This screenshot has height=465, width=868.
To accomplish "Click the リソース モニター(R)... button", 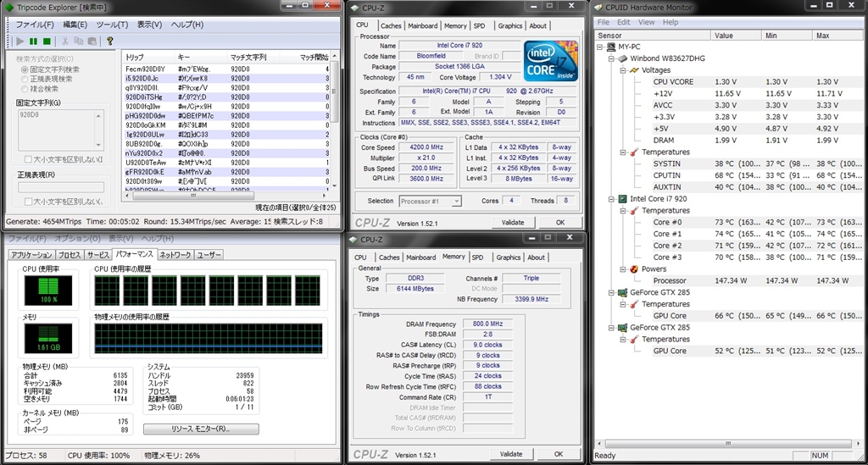I will (200, 429).
